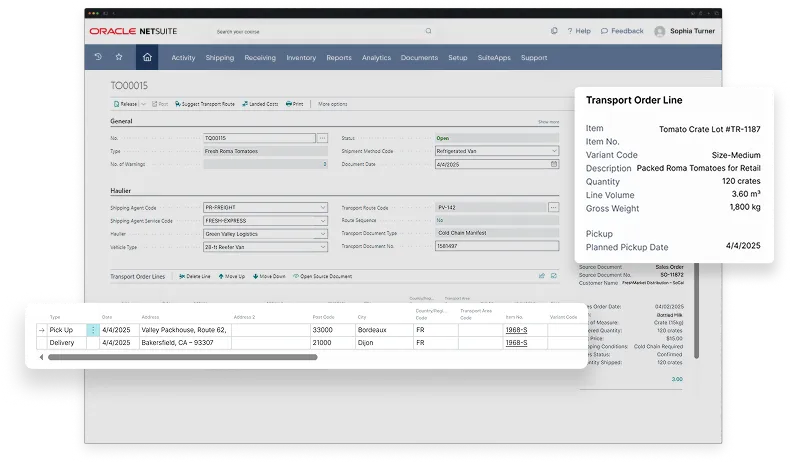Open the Document Date calendar picker
This screenshot has width=791, height=463.
(x=554, y=164)
